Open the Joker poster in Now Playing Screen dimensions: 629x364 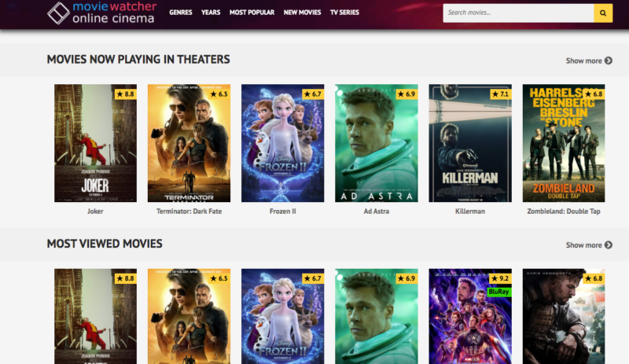[x=95, y=143]
